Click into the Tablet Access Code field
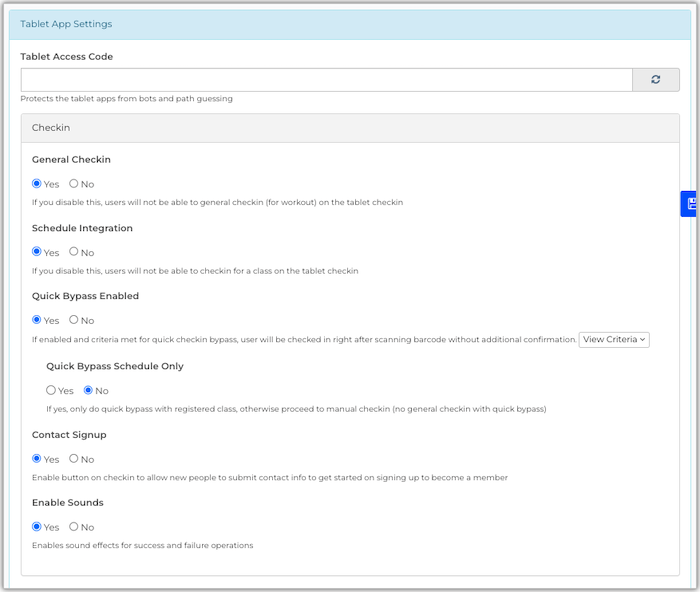700x592 pixels. point(326,80)
